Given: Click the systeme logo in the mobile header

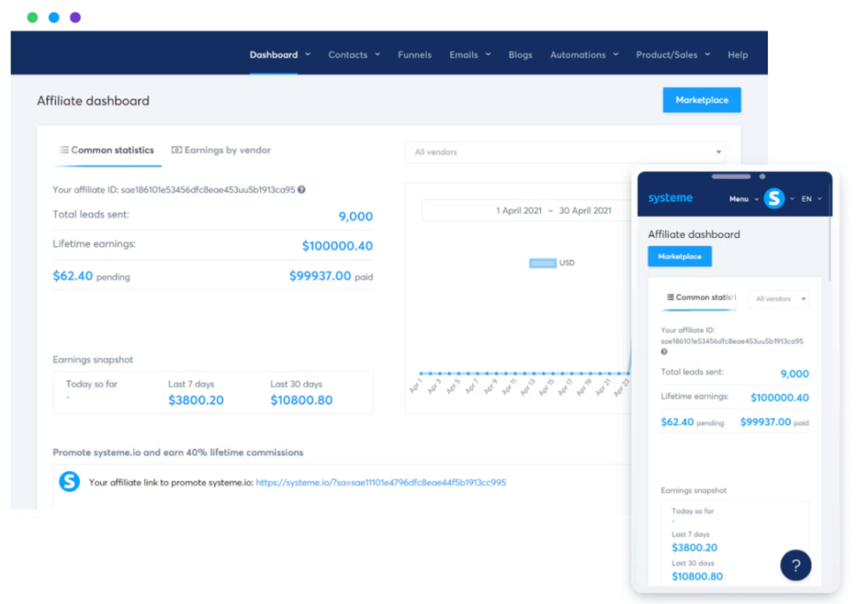Looking at the screenshot, I should click(670, 197).
